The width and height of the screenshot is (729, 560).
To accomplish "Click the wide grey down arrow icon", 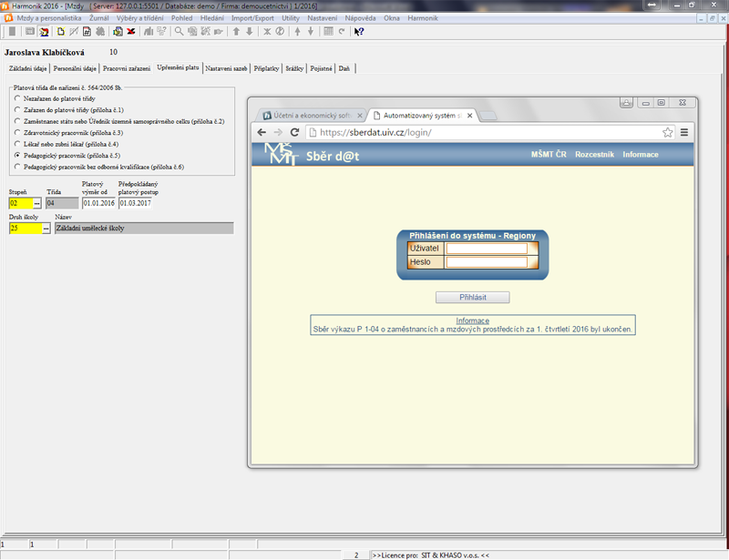I will (x=249, y=32).
